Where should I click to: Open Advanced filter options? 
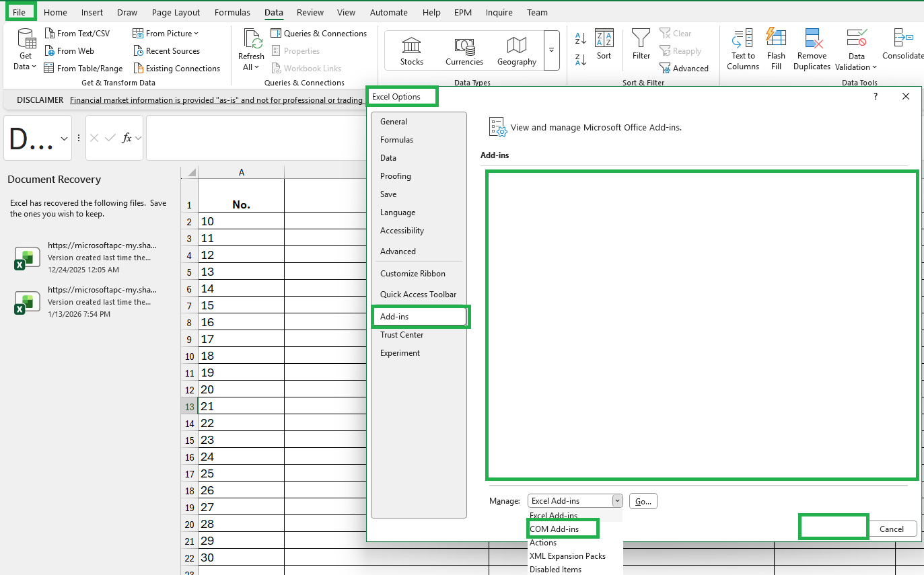[x=684, y=68]
